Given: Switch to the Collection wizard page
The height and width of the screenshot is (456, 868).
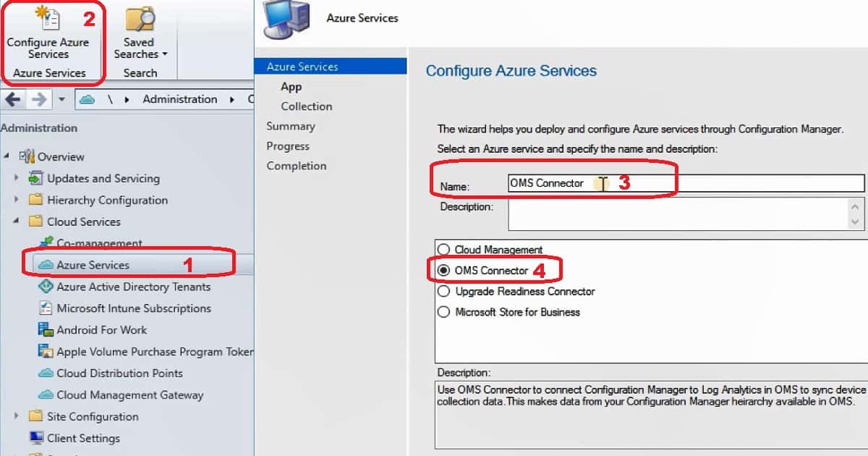Looking at the screenshot, I should pos(306,106).
